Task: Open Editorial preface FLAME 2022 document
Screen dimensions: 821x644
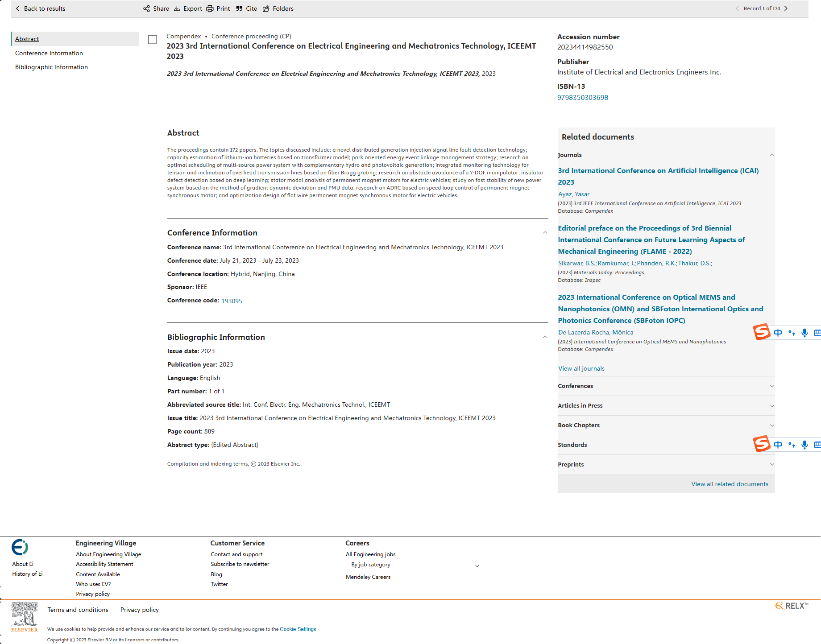Action: click(x=651, y=239)
